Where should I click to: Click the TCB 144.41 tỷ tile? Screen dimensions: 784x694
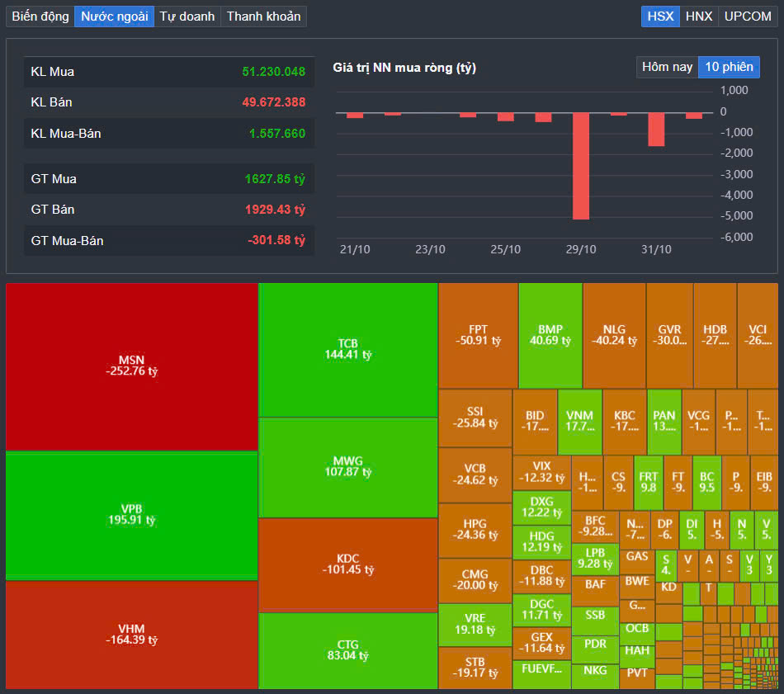(348, 350)
